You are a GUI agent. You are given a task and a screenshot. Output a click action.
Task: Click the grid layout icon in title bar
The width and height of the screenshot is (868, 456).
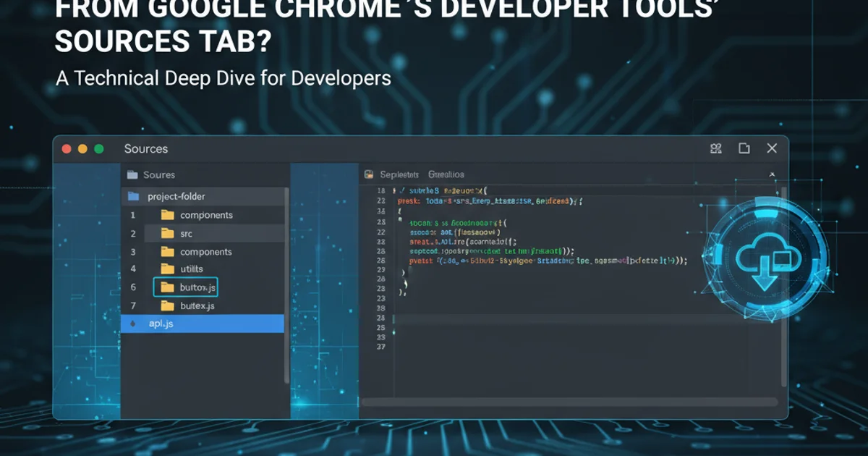716,148
